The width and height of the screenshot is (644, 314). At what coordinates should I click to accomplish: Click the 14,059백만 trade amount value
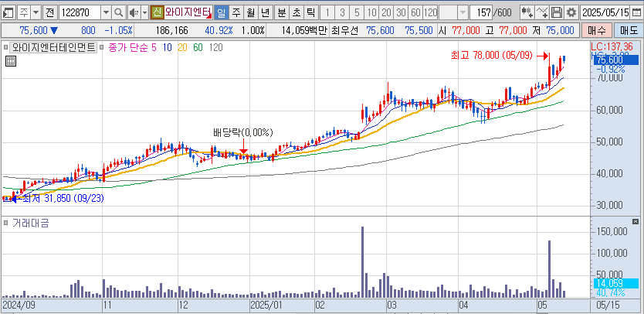pos(305,30)
